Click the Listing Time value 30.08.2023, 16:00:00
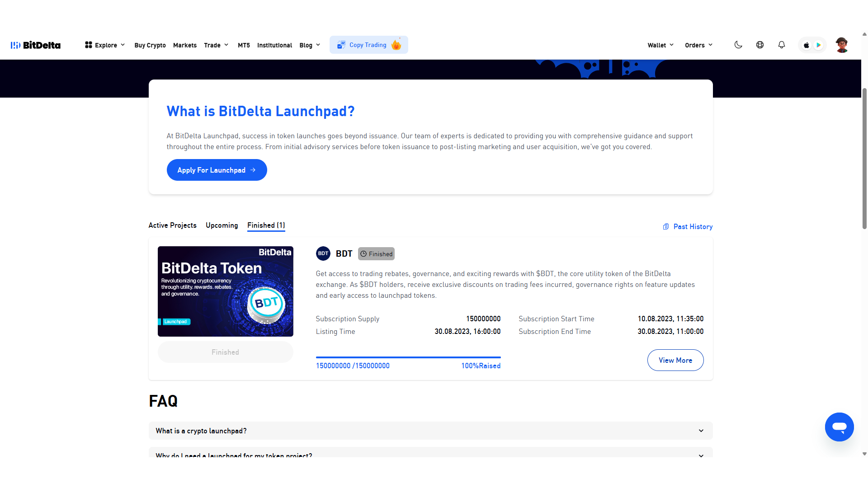868x488 pixels. tap(467, 331)
